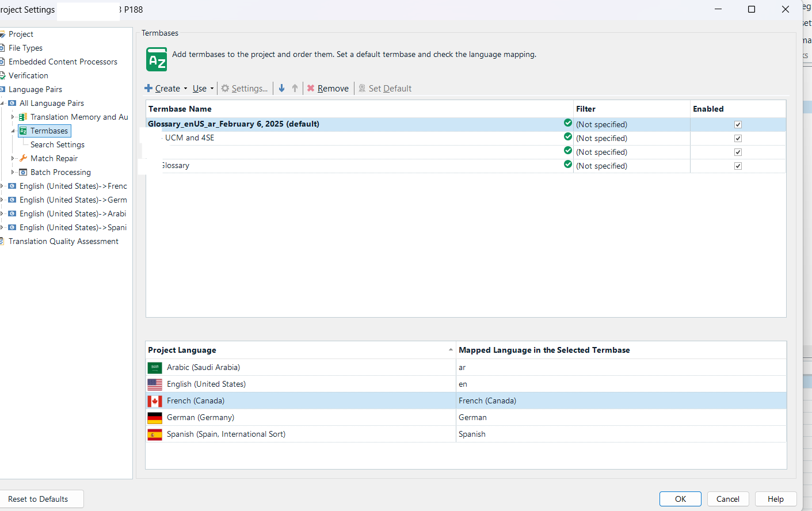The width and height of the screenshot is (812, 511).
Task: Open Help for project settings
Action: tap(775, 499)
